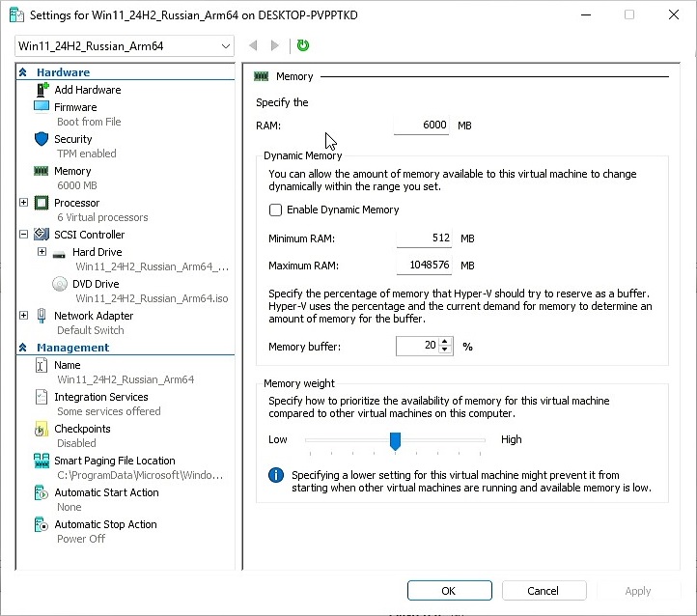The height and width of the screenshot is (616, 697).
Task: Open the virtual machine selection dropdown
Action: pyautogui.click(x=226, y=46)
